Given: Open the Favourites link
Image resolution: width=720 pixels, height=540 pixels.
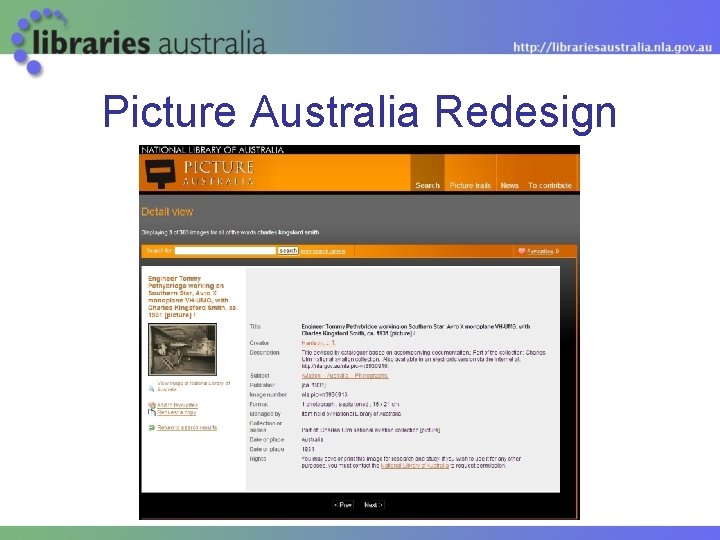Looking at the screenshot, I should coord(542,251).
